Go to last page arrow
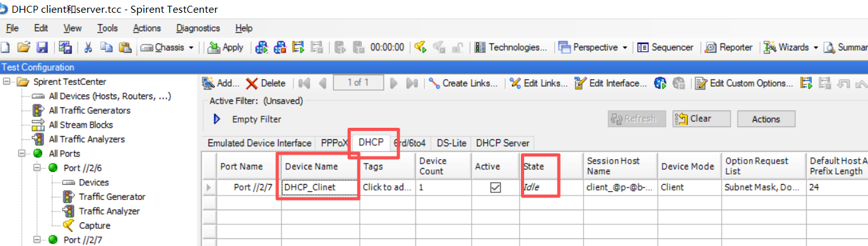This screenshot has height=246, width=868. 412,83
